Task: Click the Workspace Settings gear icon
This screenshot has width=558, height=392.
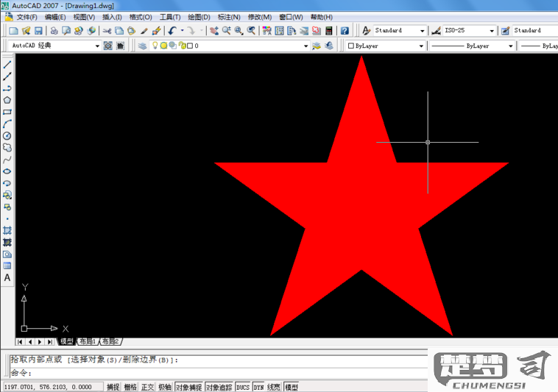Action: pyautogui.click(x=107, y=46)
